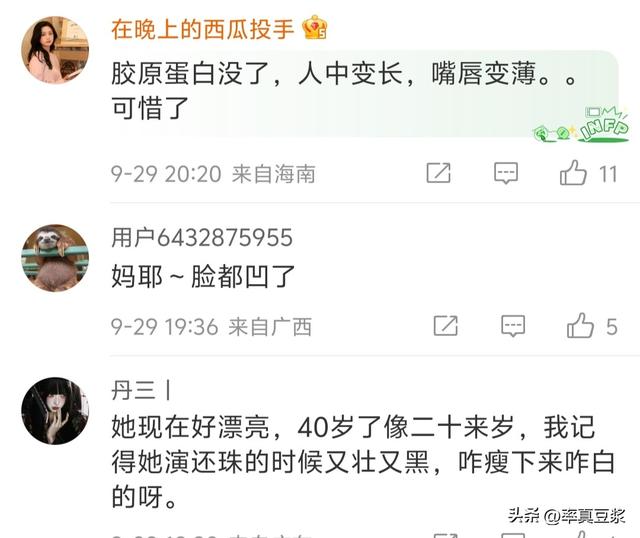Screen dimensions: 640x538
Task: Reply to the 胶原蛋白没了 comment
Action: [x=506, y=173]
